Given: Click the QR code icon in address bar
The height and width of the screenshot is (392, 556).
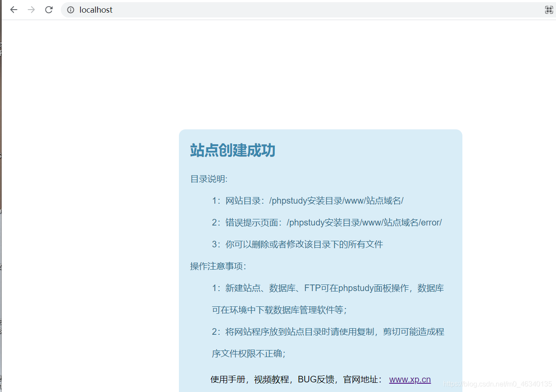Looking at the screenshot, I should point(549,10).
